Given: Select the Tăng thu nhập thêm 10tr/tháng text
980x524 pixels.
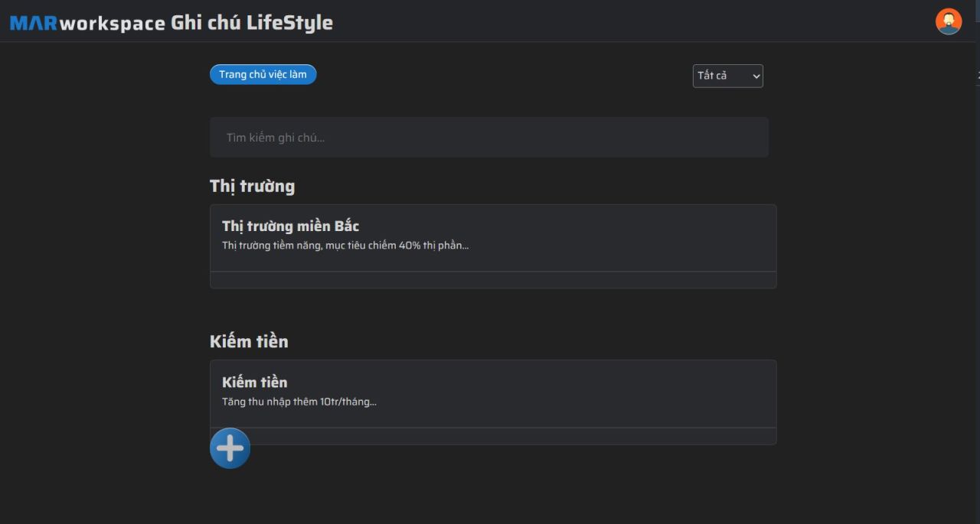Looking at the screenshot, I should (299, 402).
